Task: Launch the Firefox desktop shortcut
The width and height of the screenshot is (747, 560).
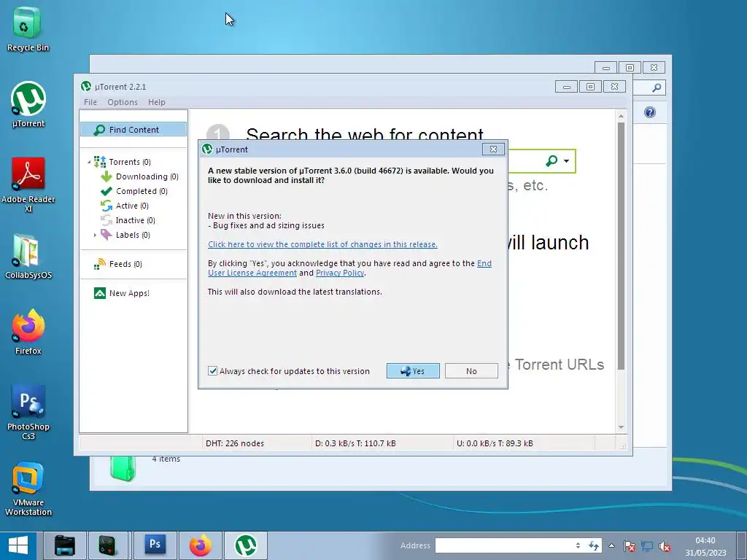Action: [x=28, y=332]
